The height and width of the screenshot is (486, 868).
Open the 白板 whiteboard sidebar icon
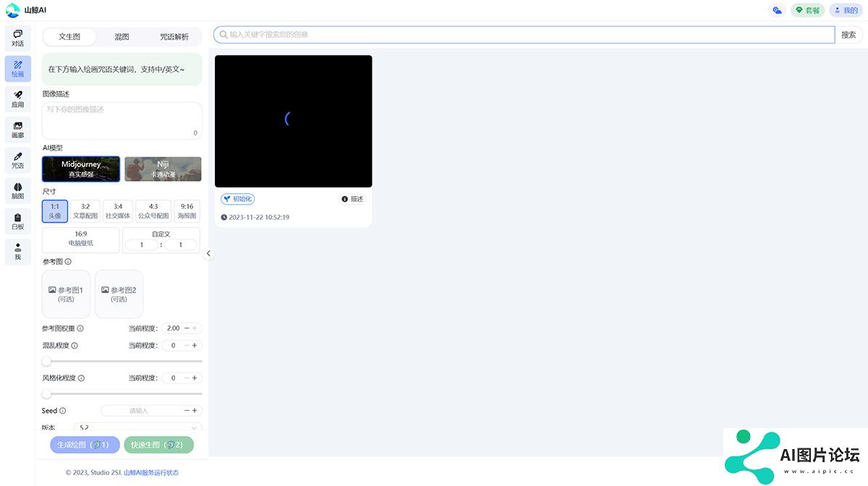tap(18, 221)
